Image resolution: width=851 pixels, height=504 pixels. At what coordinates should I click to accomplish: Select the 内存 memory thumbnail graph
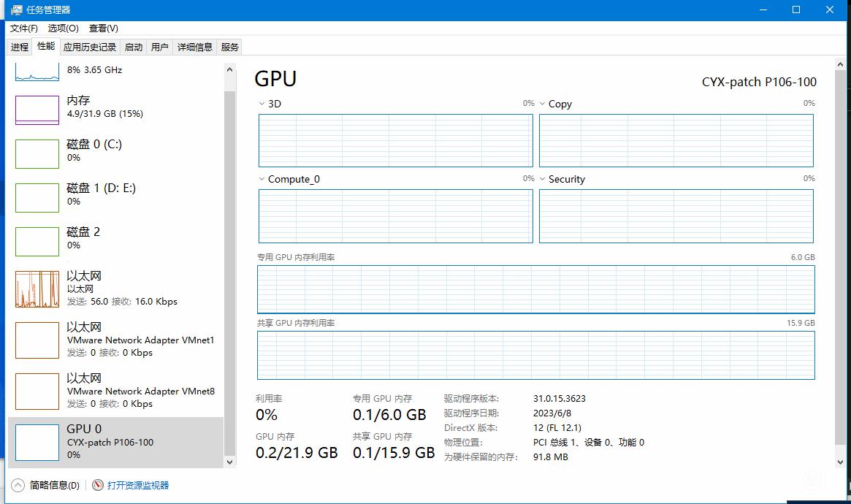(37, 110)
